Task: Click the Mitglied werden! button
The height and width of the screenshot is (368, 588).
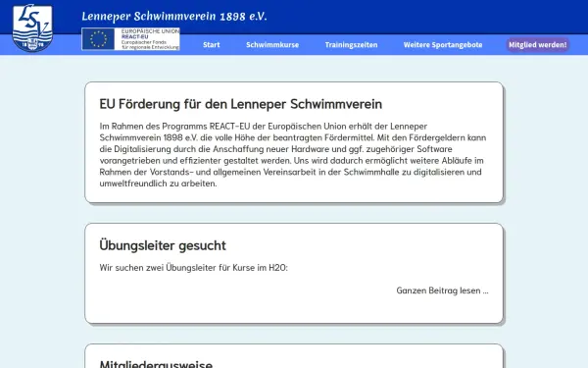Action: tap(537, 45)
